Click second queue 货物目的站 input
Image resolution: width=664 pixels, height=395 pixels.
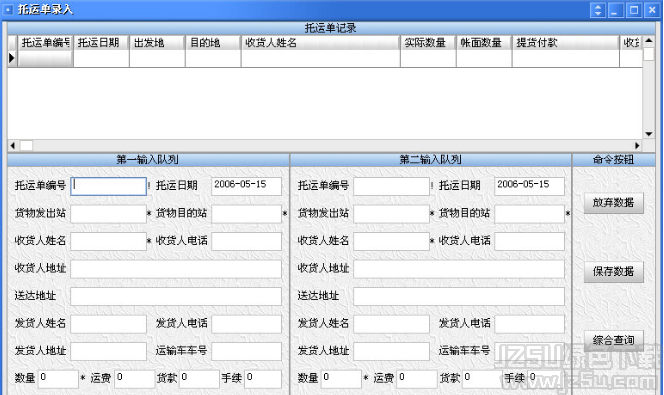529,214
